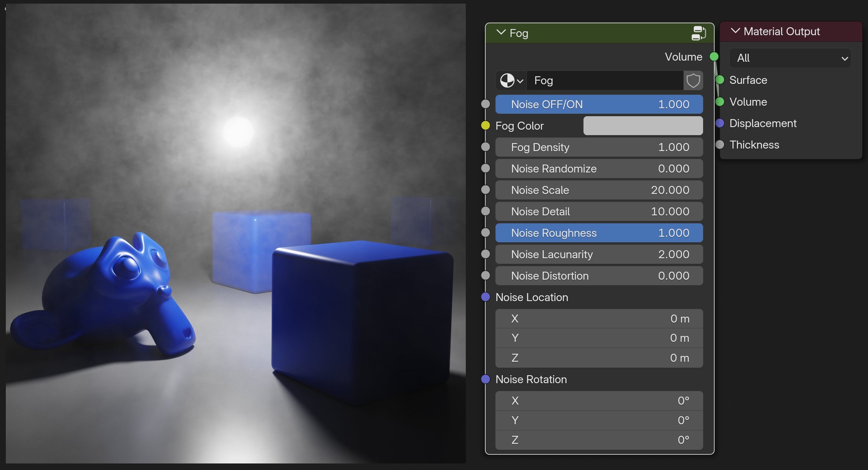Image resolution: width=868 pixels, height=470 pixels.
Task: Click the yellow Fog Color socket
Action: pos(485,126)
